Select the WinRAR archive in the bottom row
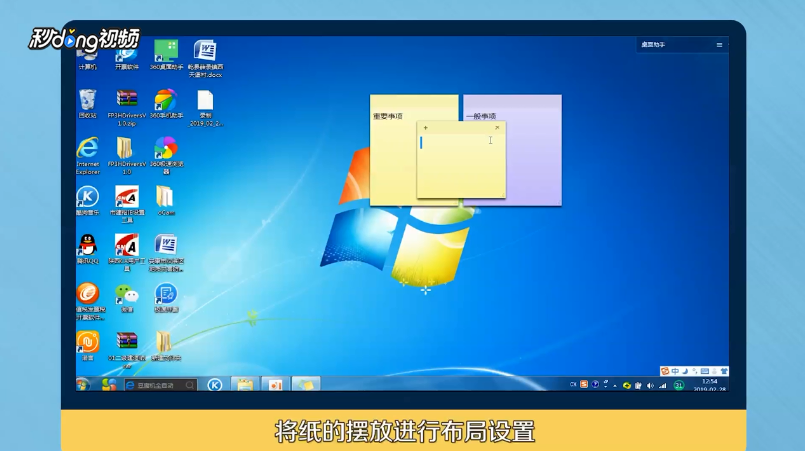 127,350
